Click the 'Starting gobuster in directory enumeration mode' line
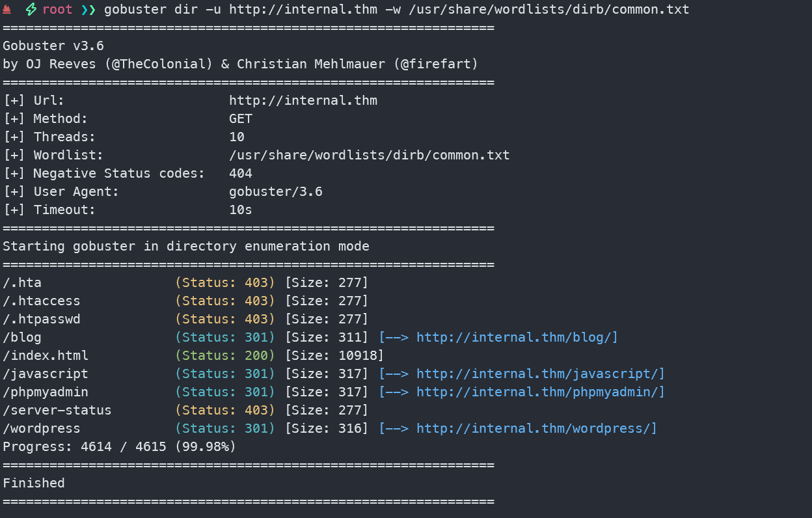 click(x=186, y=247)
